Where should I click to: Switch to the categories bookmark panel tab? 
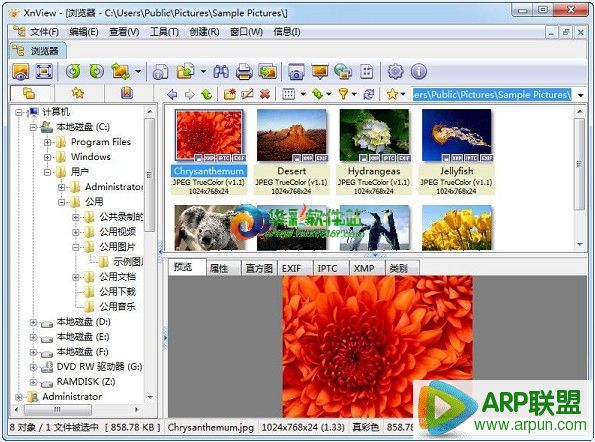click(127, 93)
